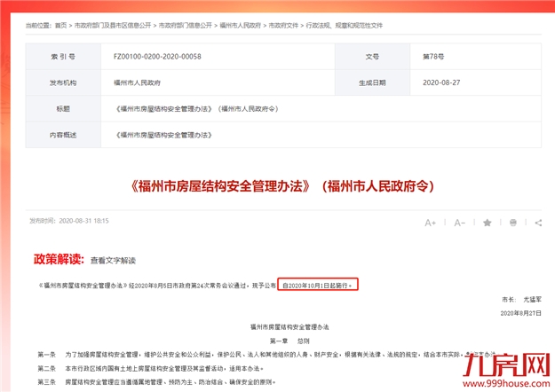Open 行政法规、规章和规范性文件 breadcrumb
The width and height of the screenshot is (555, 392).
(x=344, y=26)
